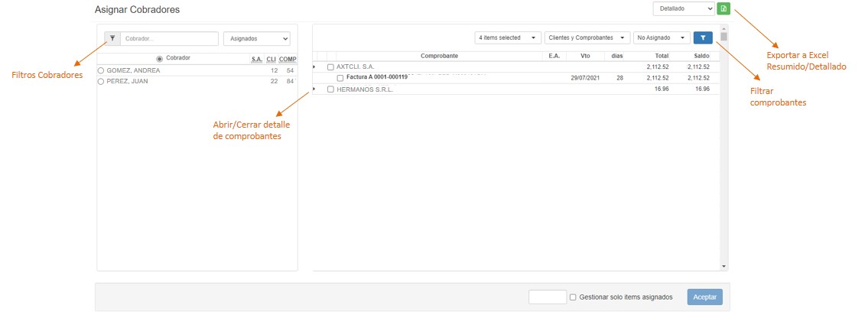Expand the AXTCLI. S.A. row arrow

[x=314, y=67]
